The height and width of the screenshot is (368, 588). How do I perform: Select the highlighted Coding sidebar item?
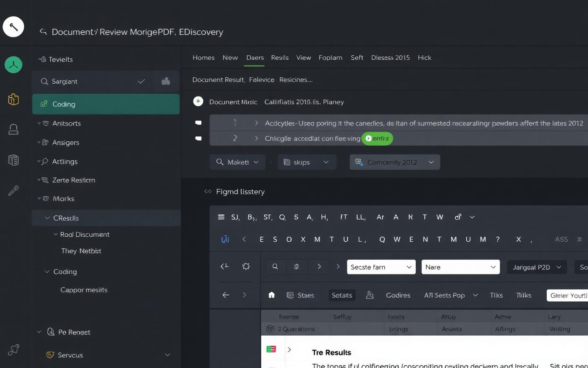[x=106, y=104]
